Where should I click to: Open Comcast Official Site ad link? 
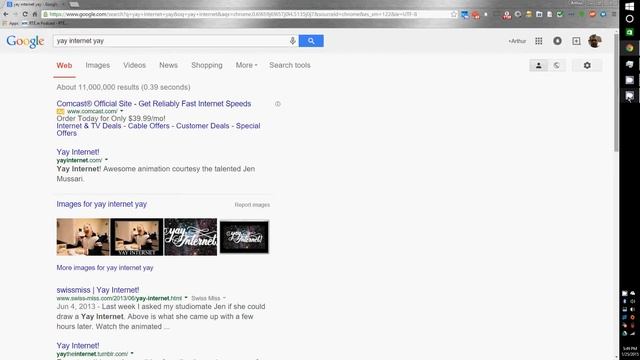[153, 104]
